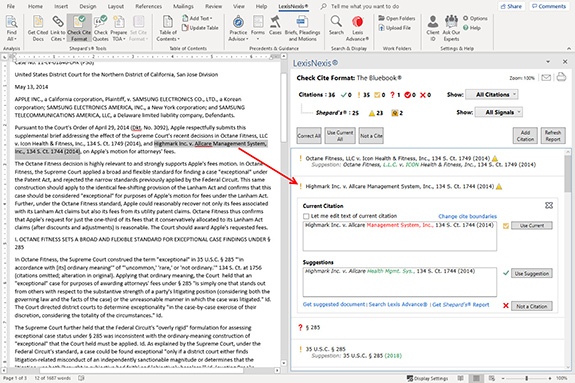The width and height of the screenshot is (575, 383).
Task: Click in the Tell me search box
Action: click(365, 6)
